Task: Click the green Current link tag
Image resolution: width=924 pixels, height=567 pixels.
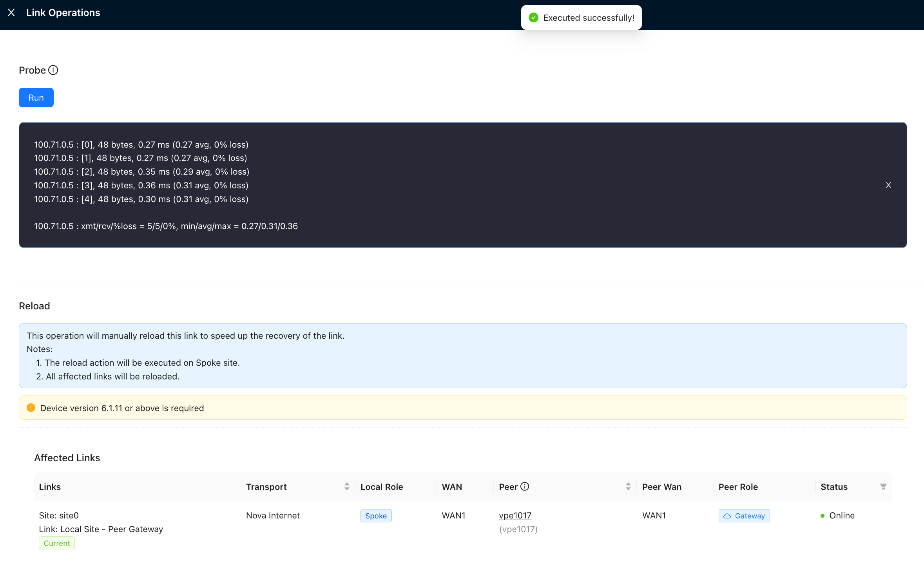Action: [56, 543]
